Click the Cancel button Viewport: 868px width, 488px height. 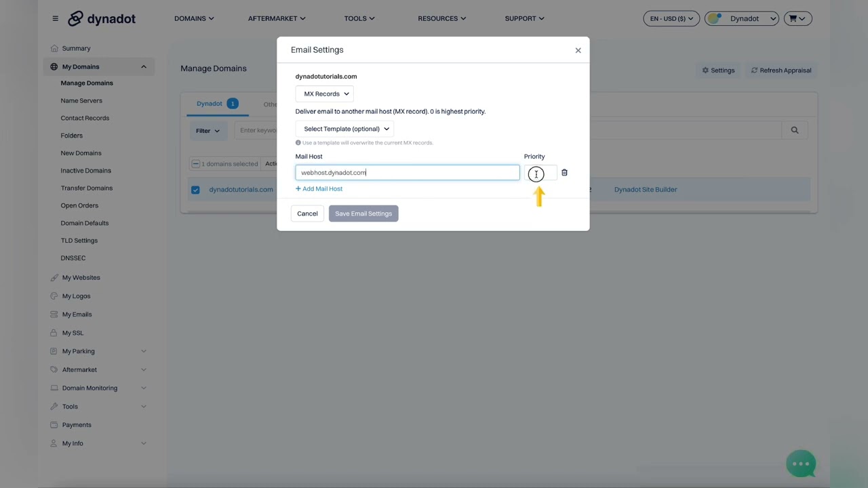pos(307,213)
